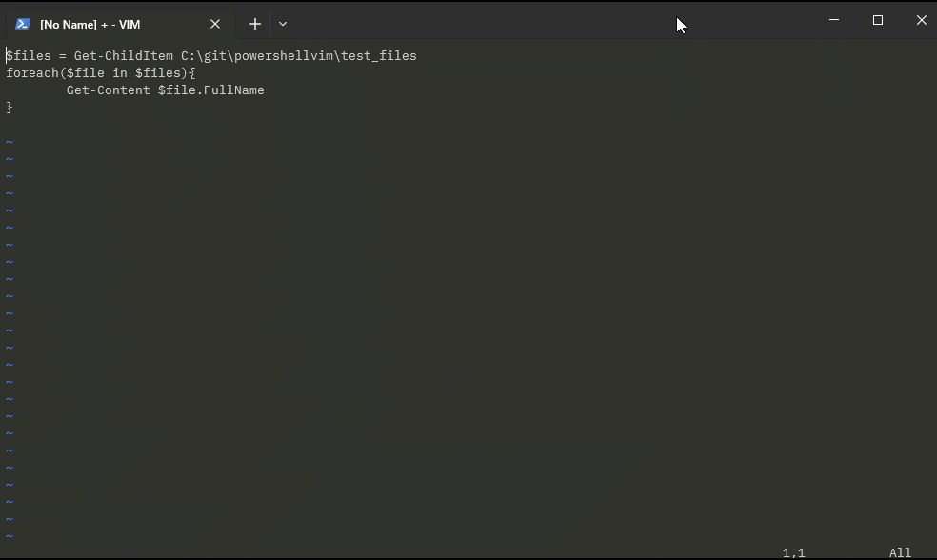Click the opening brace after the foreach statement
The width and height of the screenshot is (937, 560).
pos(193,72)
